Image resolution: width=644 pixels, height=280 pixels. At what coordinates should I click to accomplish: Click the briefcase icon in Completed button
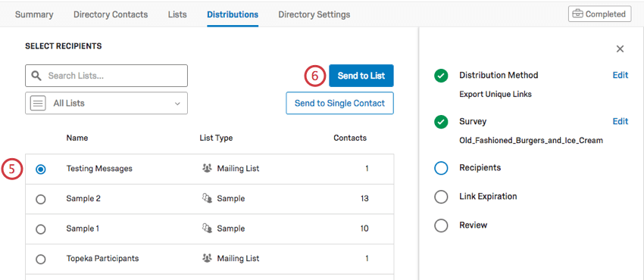pyautogui.click(x=577, y=14)
